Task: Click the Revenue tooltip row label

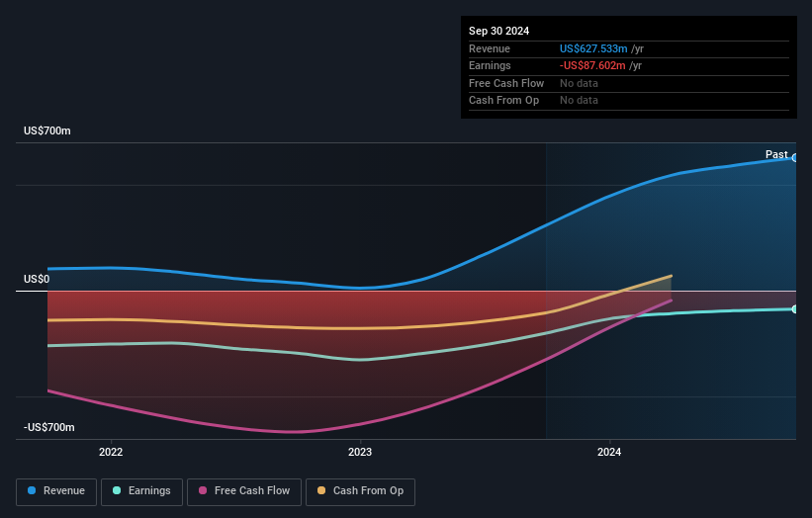Action: point(490,48)
